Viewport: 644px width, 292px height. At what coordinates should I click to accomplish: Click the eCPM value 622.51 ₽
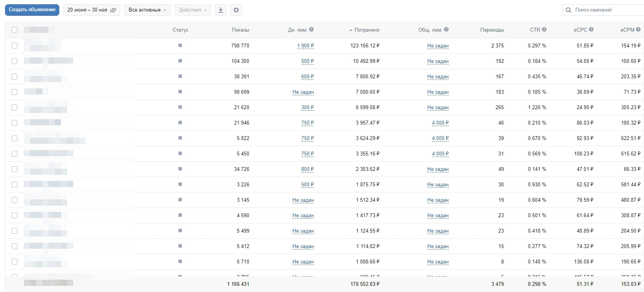(x=631, y=138)
